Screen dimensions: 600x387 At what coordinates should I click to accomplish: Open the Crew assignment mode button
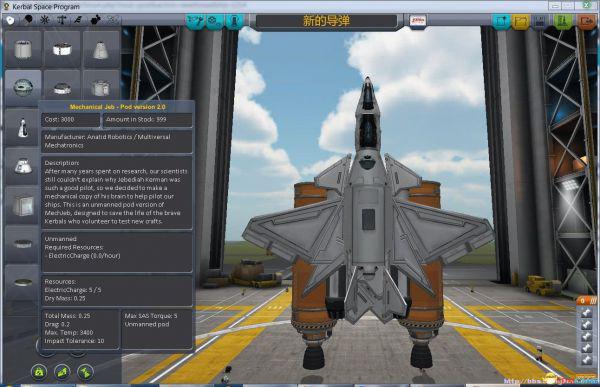pyautogui.click(x=234, y=21)
